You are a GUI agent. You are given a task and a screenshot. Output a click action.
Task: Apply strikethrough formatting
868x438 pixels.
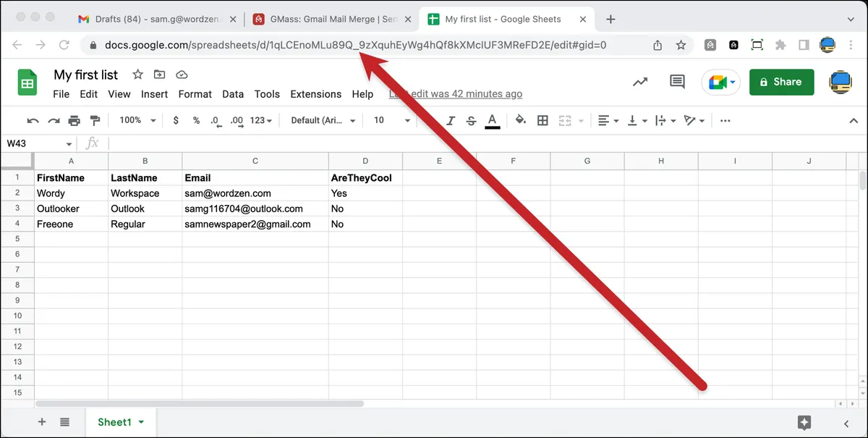point(472,121)
